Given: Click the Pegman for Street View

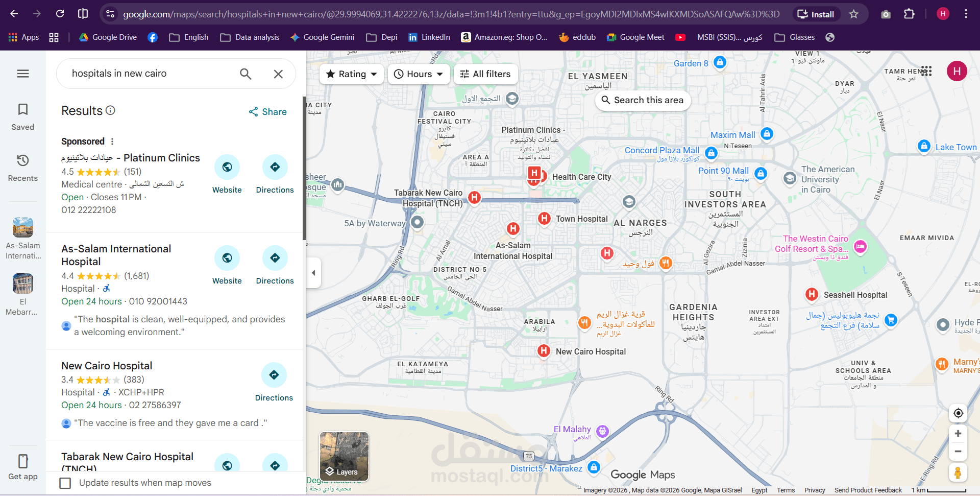Looking at the screenshot, I should [x=959, y=473].
